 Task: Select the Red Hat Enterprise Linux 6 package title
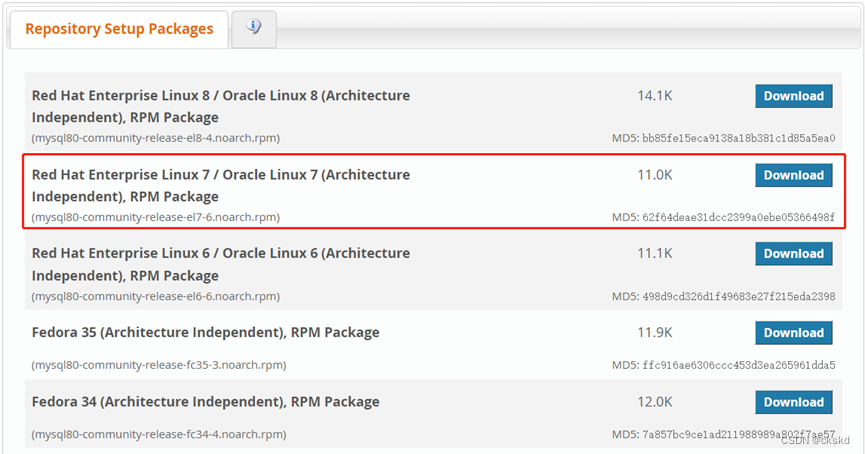[x=221, y=264]
